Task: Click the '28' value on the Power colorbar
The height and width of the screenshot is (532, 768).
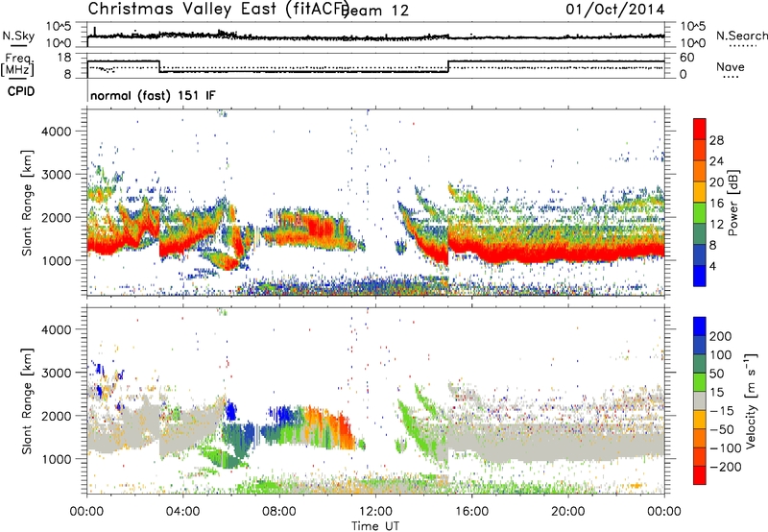Action: pyautogui.click(x=716, y=140)
